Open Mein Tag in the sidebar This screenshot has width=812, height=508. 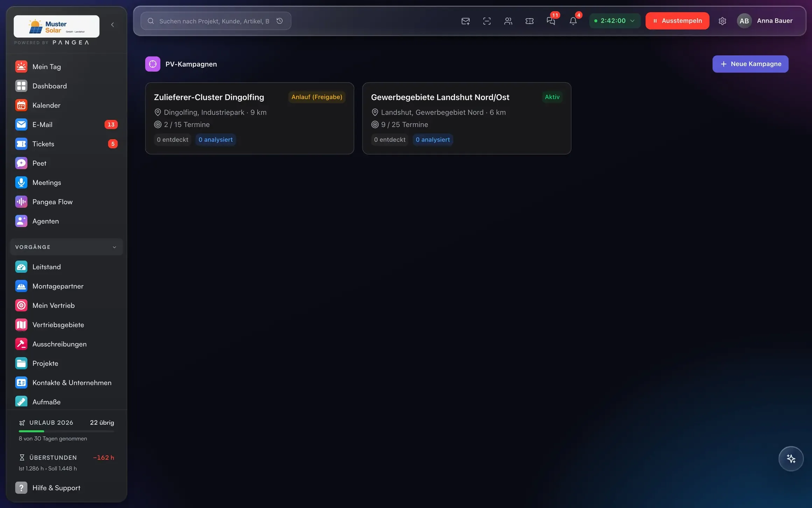[66, 67]
